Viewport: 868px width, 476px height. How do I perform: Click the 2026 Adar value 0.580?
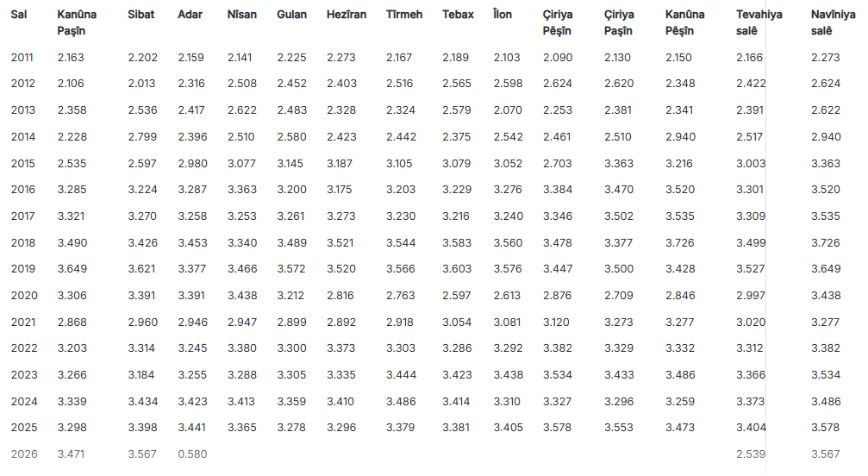pos(192,454)
